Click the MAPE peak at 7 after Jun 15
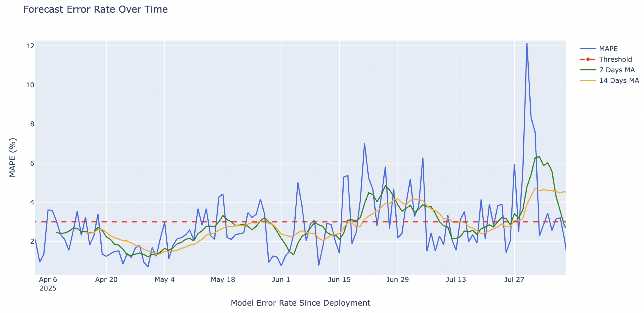The width and height of the screenshot is (644, 313). (364, 144)
